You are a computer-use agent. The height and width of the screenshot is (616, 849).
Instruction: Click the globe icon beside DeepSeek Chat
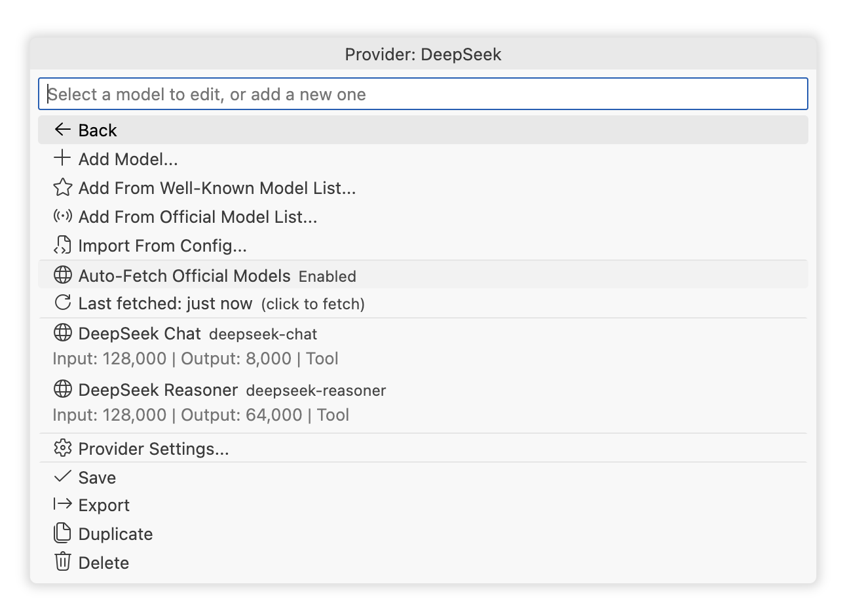[62, 333]
